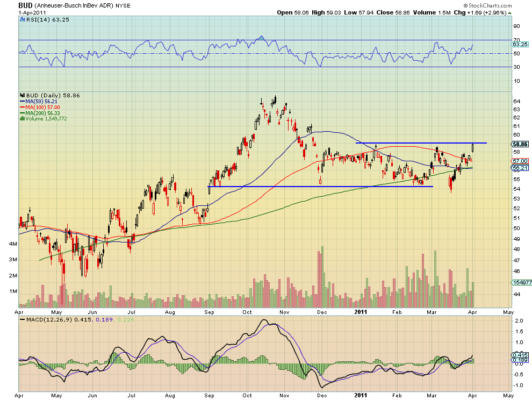Click the RSI(14) 63.25 legend text
This screenshot has width=532, height=400.
pyautogui.click(x=48, y=20)
